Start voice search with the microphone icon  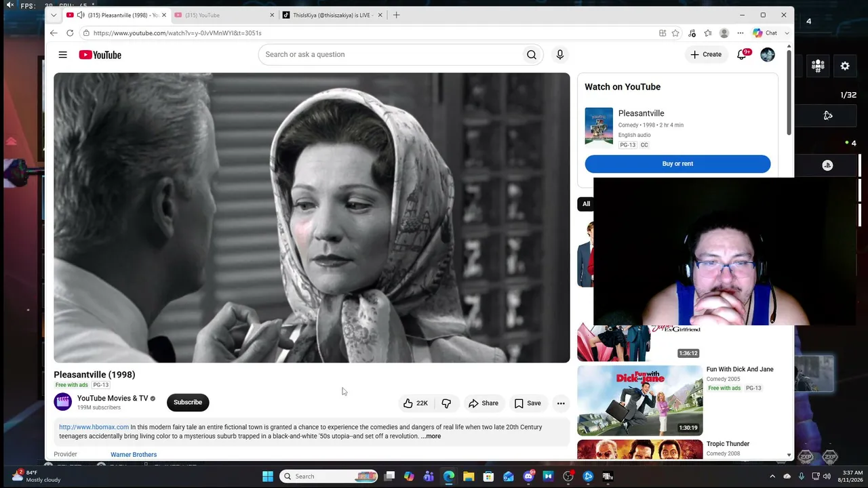(560, 54)
